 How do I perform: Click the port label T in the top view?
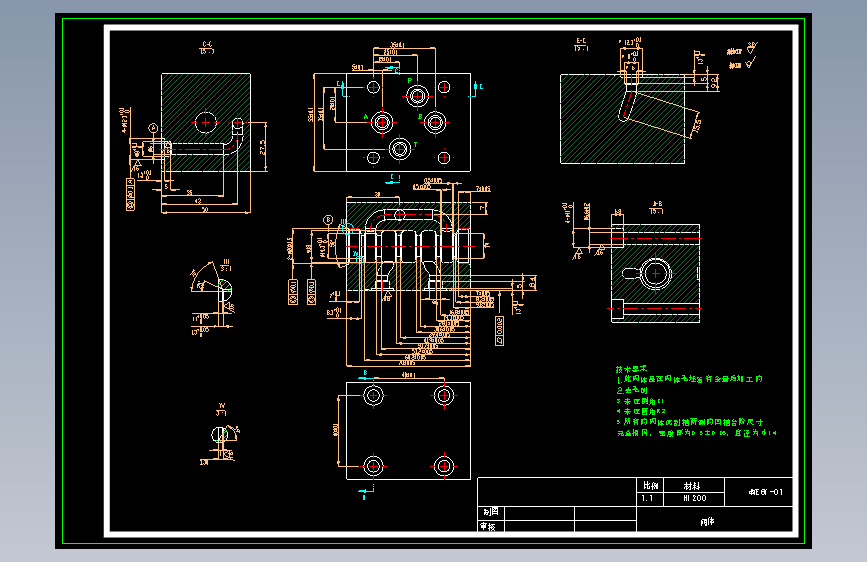[x=415, y=145]
